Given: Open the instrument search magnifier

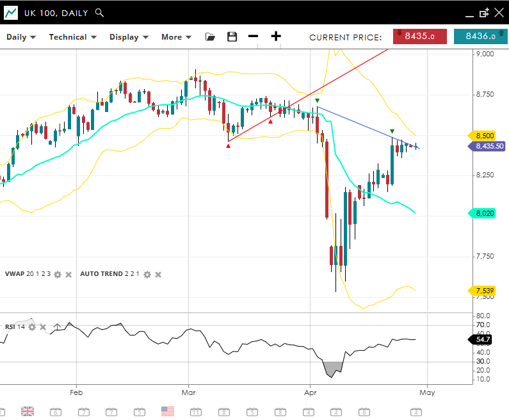Looking at the screenshot, I should pos(99,12).
